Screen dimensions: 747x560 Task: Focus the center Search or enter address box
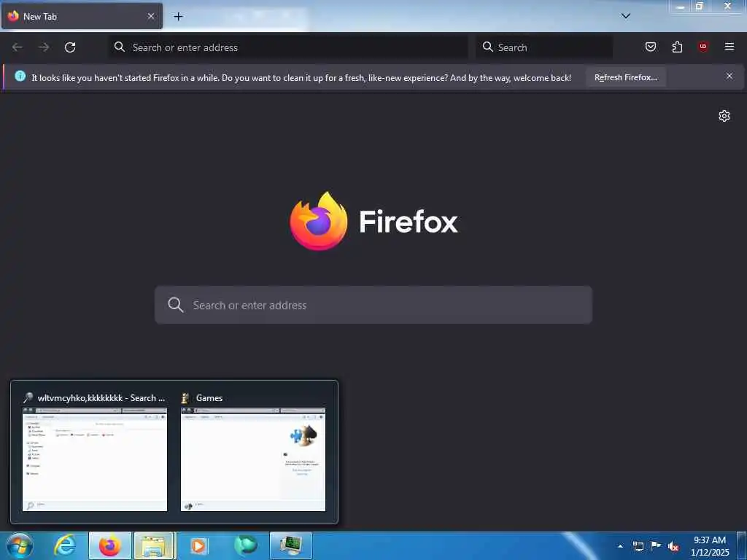pos(373,305)
